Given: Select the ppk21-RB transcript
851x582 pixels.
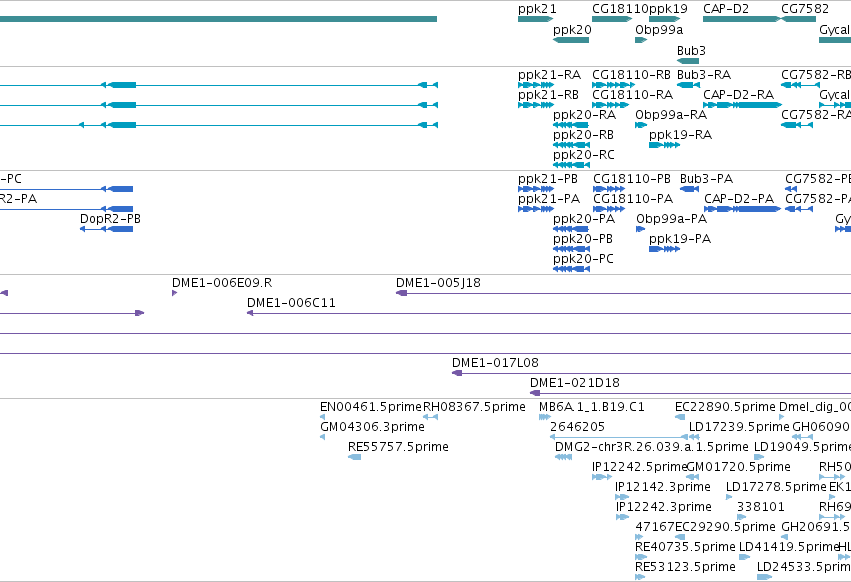Looking at the screenshot, I should click(536, 105).
